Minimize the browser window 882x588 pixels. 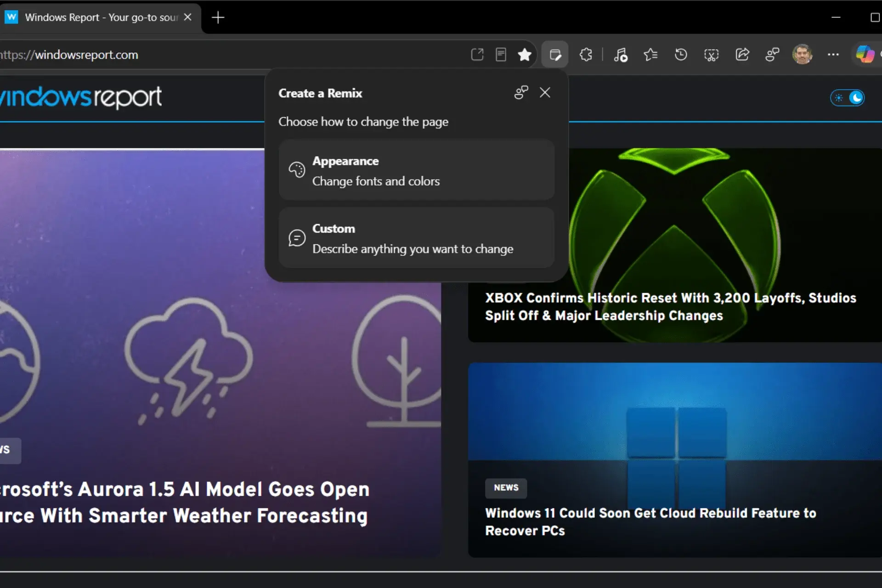pos(836,17)
